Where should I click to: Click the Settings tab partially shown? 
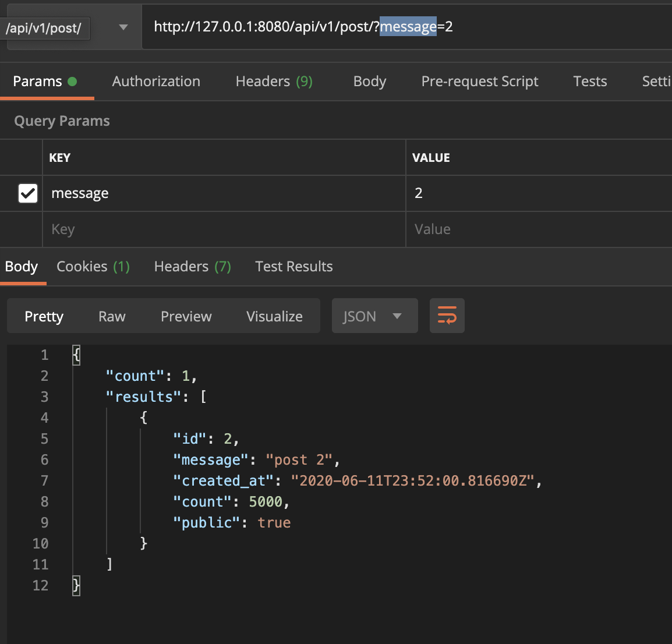(x=657, y=82)
